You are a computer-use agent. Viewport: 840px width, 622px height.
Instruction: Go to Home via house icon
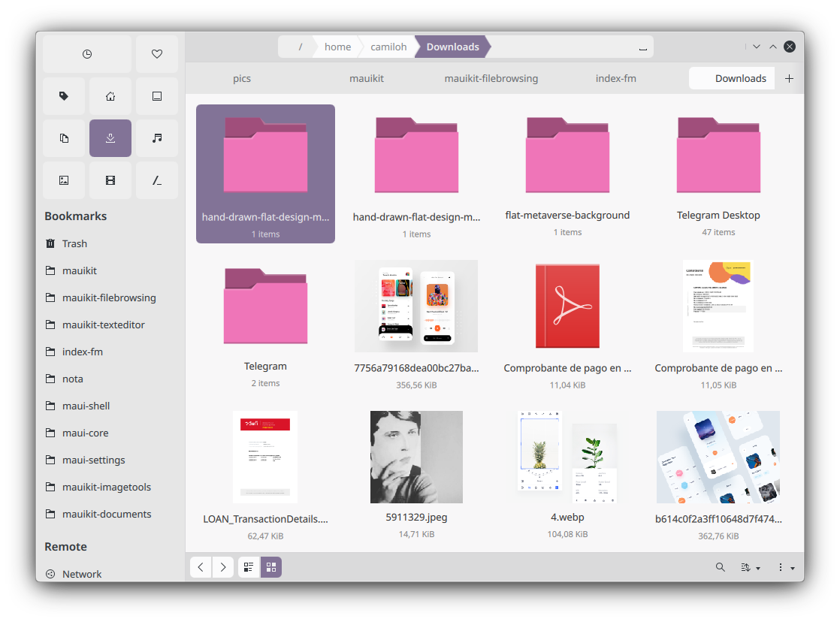tap(110, 96)
